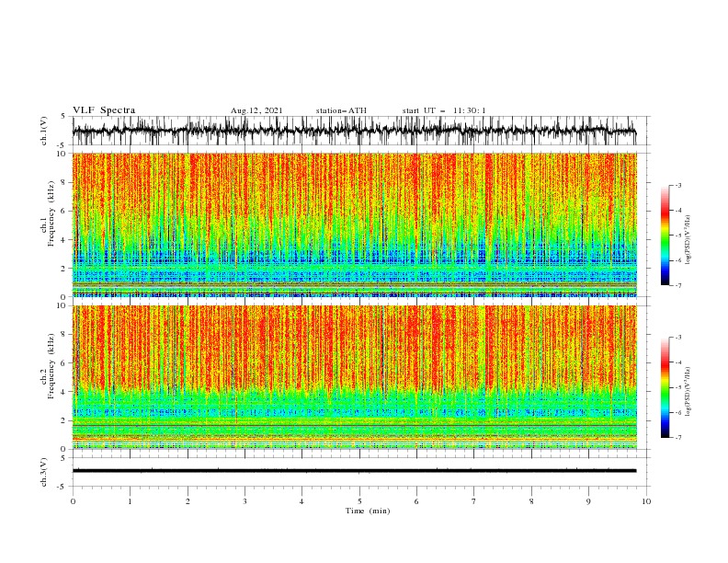Click the ch.2 spectrogram color scale bar
Screen dimensions: 728x563
(x=665, y=387)
